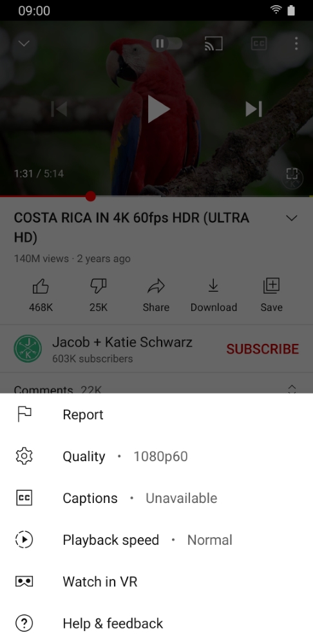The width and height of the screenshot is (313, 644).
Task: Tap the thumbs up like icon
Action: point(41,287)
